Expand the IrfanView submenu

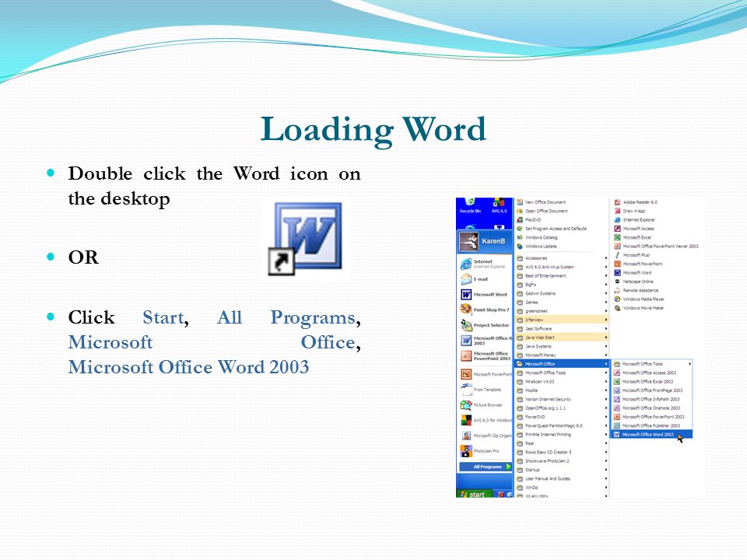pos(562,320)
